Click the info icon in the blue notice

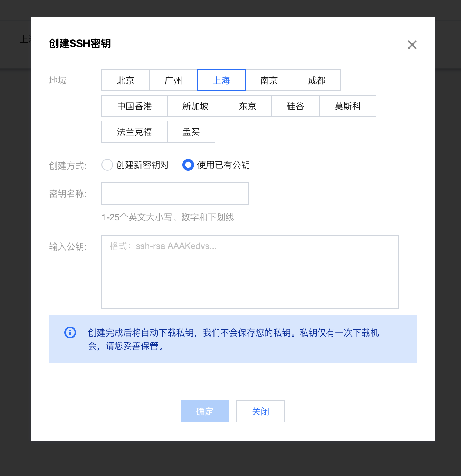pos(70,333)
